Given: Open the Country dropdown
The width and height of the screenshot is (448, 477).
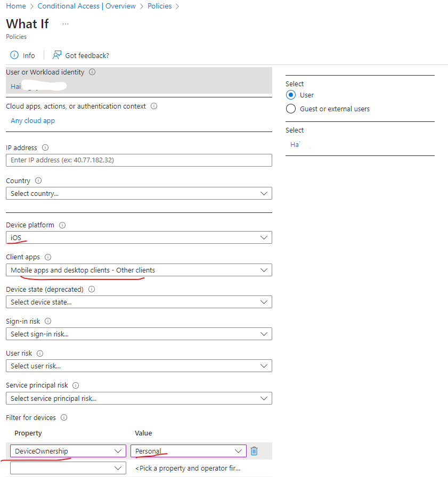Looking at the screenshot, I should pyautogui.click(x=139, y=193).
